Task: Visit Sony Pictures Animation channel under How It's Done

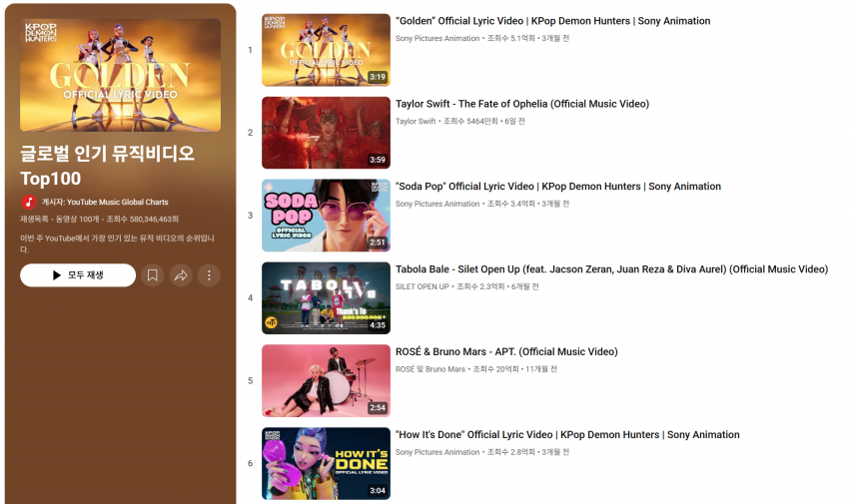Action: [x=437, y=452]
